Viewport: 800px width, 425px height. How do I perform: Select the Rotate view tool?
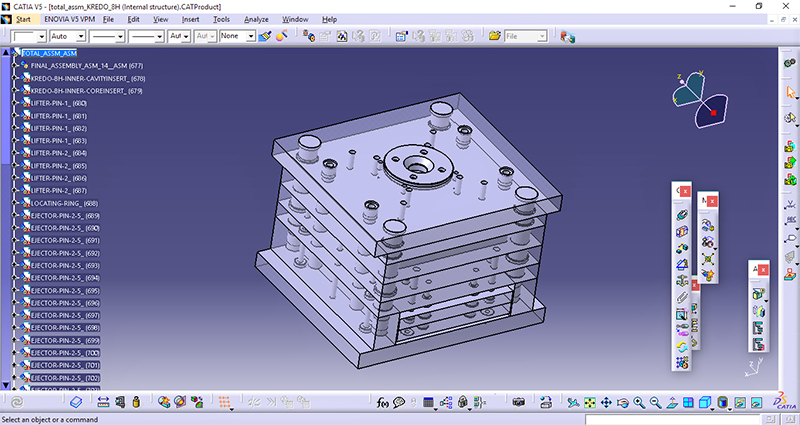622,403
